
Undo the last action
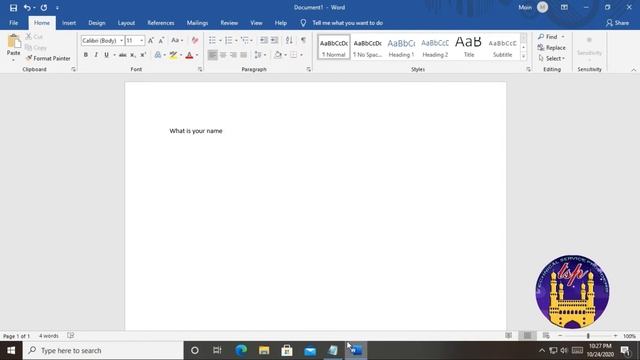tap(27, 7)
